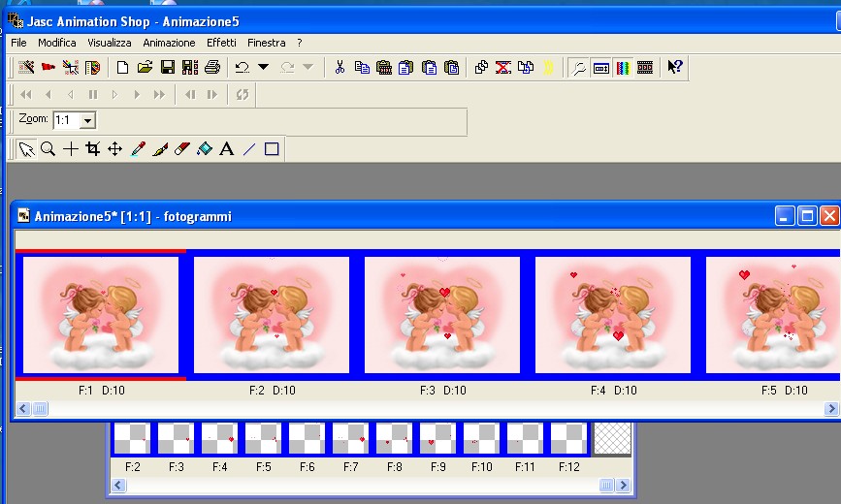
Task: Click the yellow onionskin waves icon
Action: tap(548, 67)
